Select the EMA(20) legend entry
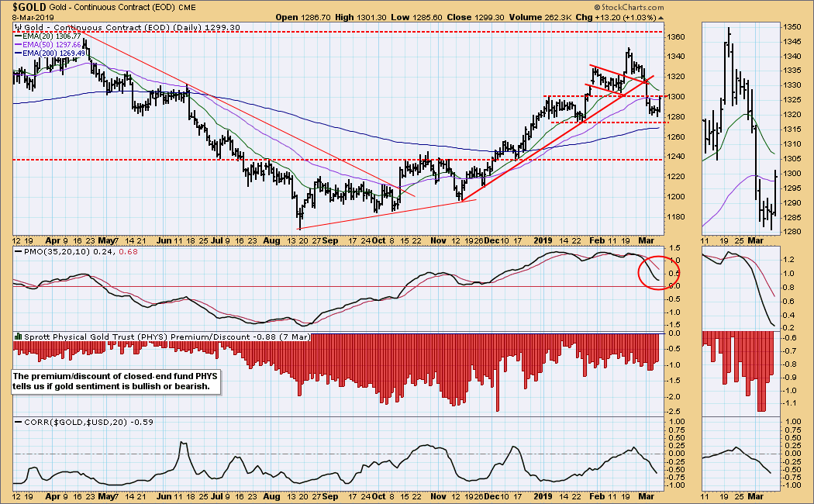Viewport: 814px width, 504px height. 47,35
